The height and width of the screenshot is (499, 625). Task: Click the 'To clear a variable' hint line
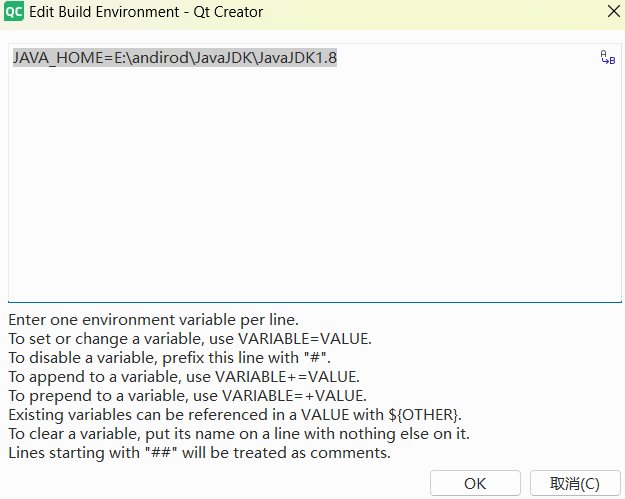pos(239,434)
